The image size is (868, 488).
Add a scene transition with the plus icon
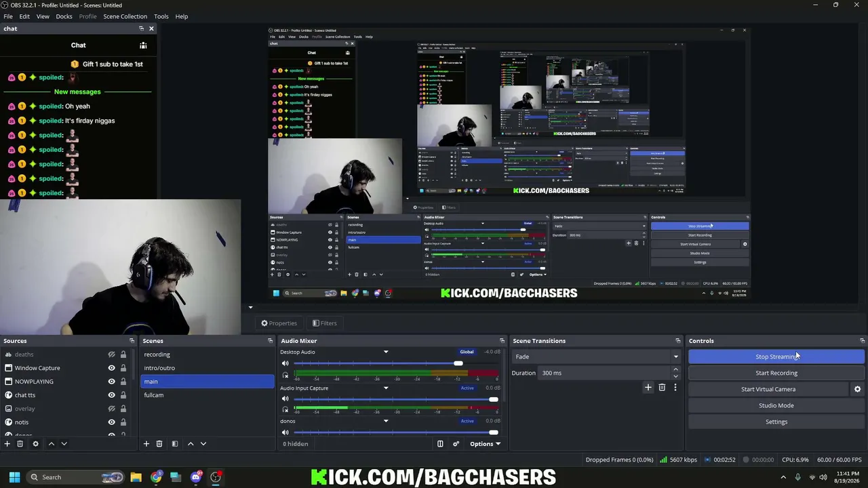tap(648, 388)
